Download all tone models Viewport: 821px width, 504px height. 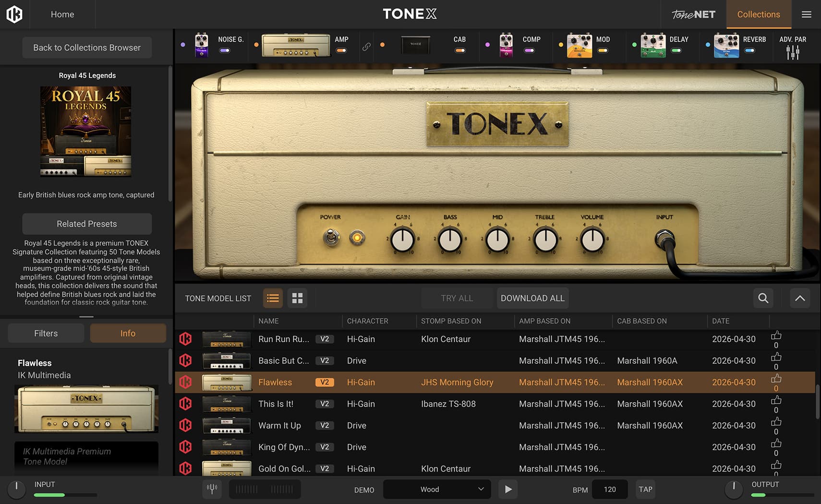[532, 298]
